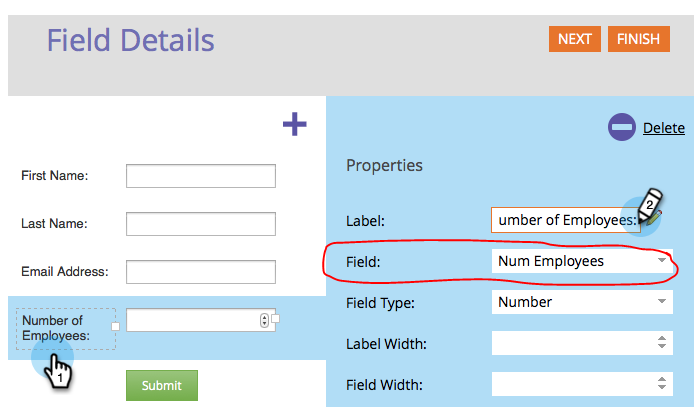Click the resize handle beside Number of Employees label
The width and height of the screenshot is (699, 410).
point(115,327)
